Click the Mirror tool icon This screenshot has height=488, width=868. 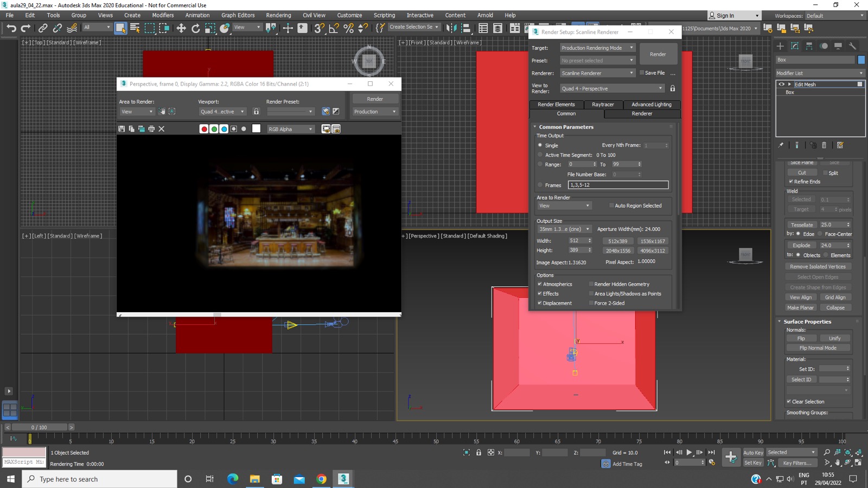pos(451,28)
